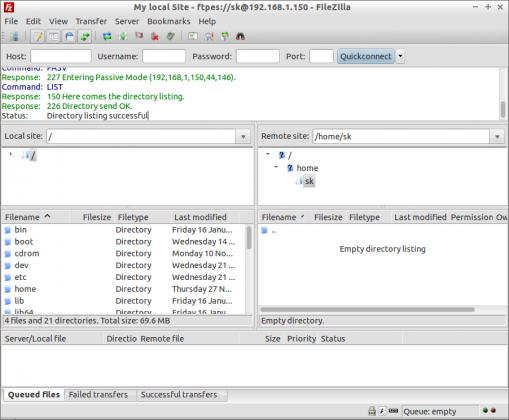Screen dimensions: 509x420
Task: Click the green activity LED indicator
Action: click(485, 410)
